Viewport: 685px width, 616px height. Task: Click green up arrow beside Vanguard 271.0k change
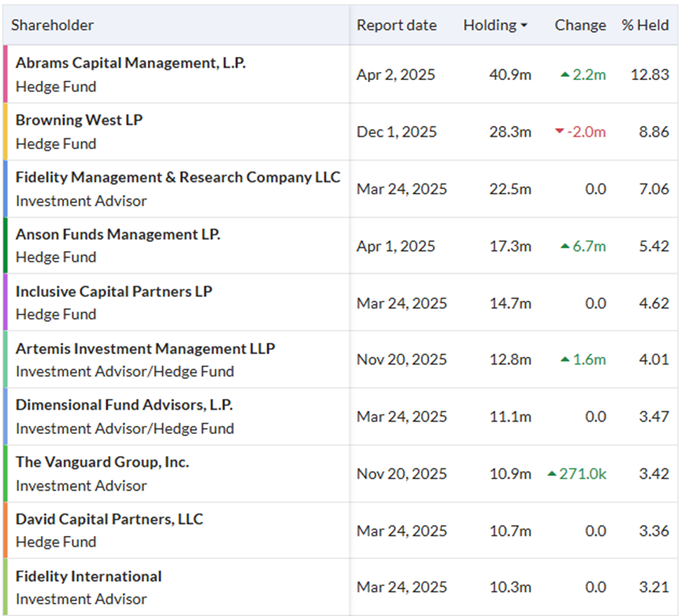pos(552,474)
